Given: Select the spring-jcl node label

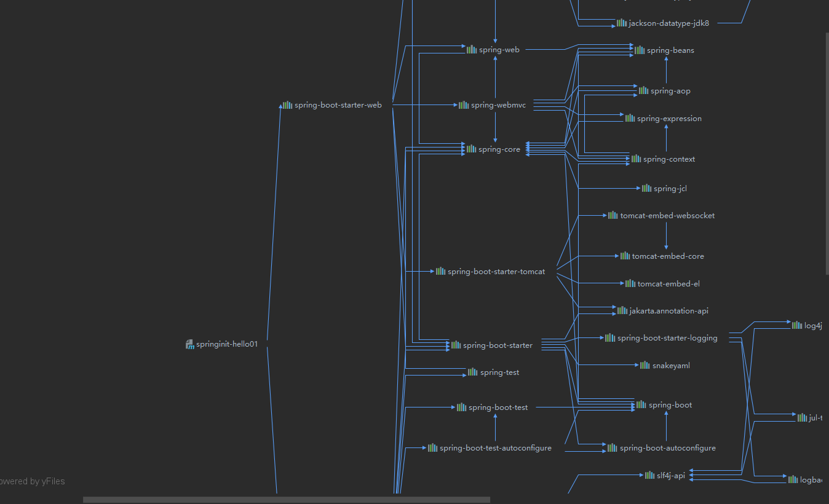Looking at the screenshot, I should (x=670, y=189).
